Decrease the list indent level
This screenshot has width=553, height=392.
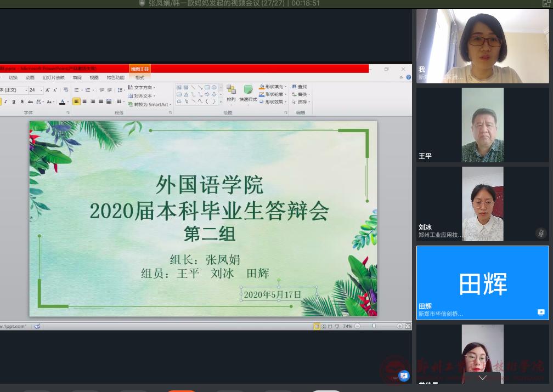pos(101,90)
